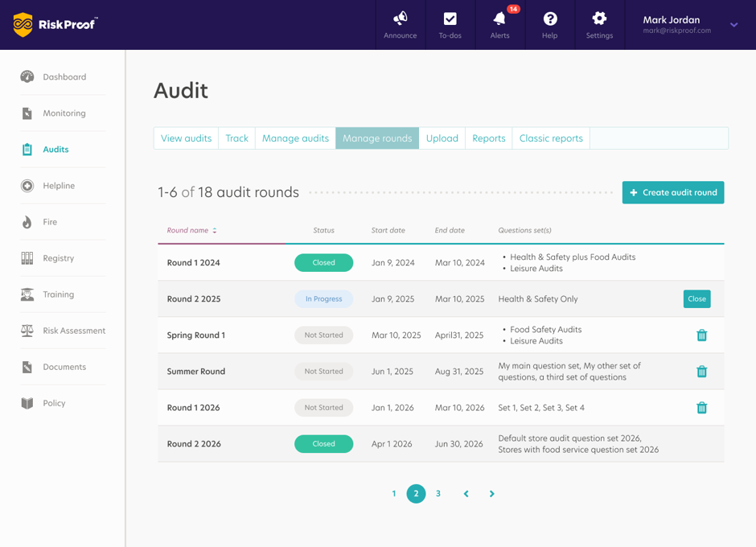The height and width of the screenshot is (547, 756).
Task: Click the Risk Assessment scales icon
Action: pyautogui.click(x=27, y=331)
